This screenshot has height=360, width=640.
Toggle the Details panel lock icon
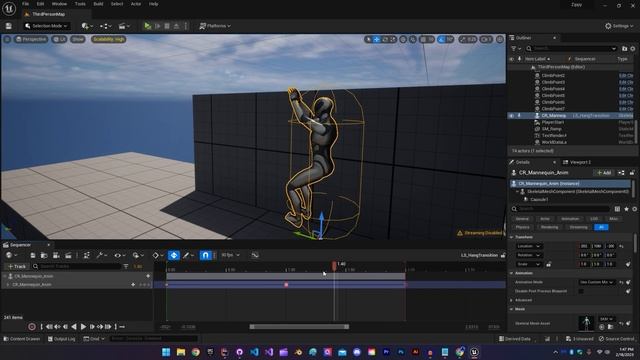point(632,173)
